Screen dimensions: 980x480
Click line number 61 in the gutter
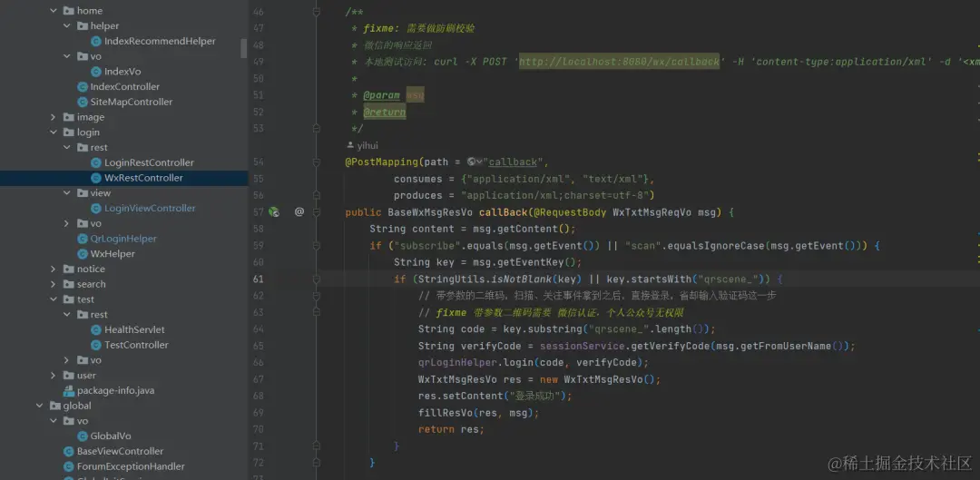point(258,279)
